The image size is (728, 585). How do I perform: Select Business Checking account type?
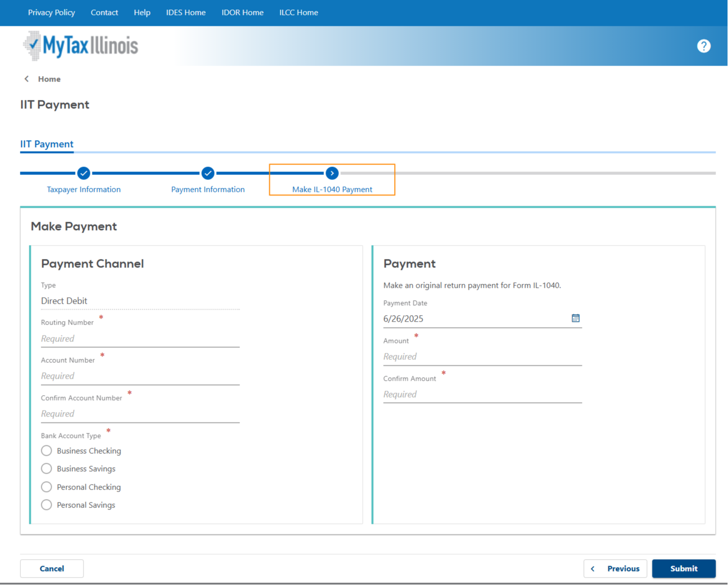[x=47, y=451]
